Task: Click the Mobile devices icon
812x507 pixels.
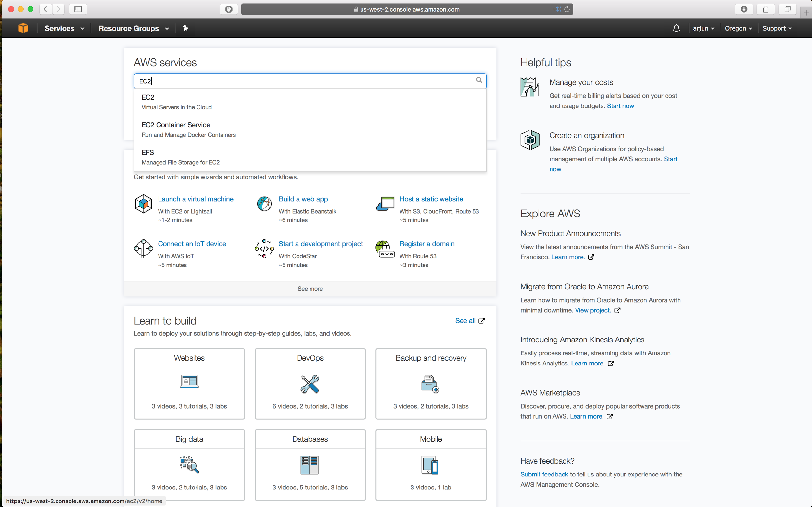Action: point(430,465)
